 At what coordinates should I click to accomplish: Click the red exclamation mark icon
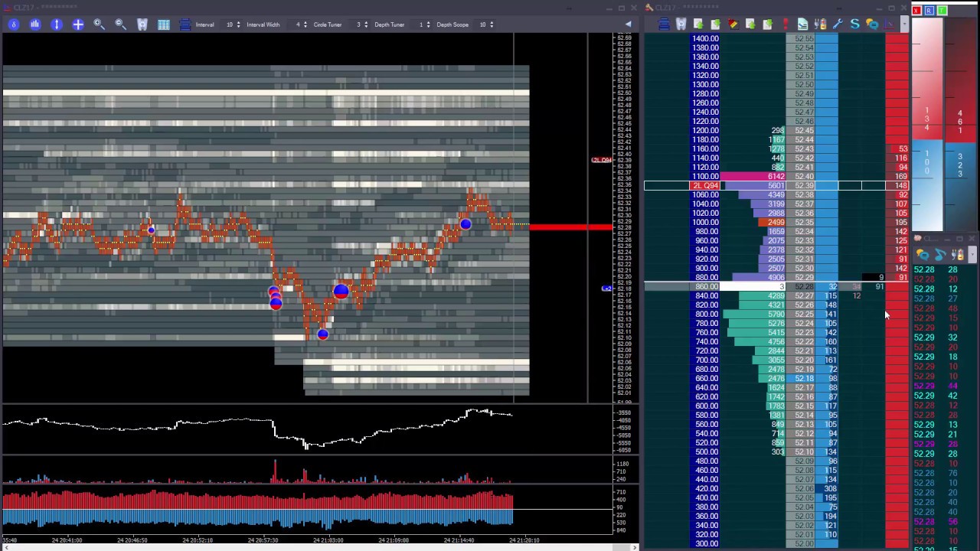coord(785,24)
